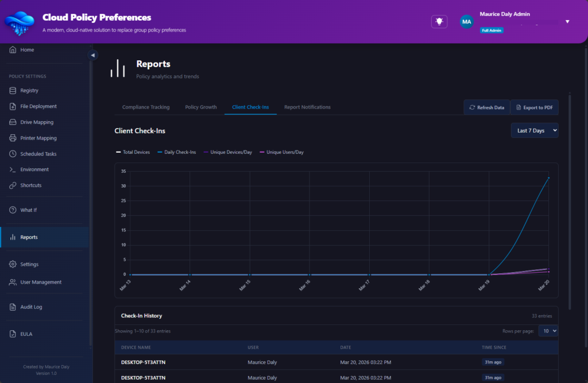
Task: Expand the Maurice Daly Admin account menu
Action: point(567,22)
